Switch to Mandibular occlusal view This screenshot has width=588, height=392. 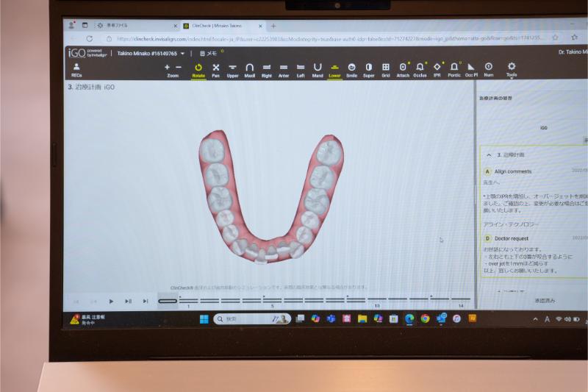pos(318,69)
